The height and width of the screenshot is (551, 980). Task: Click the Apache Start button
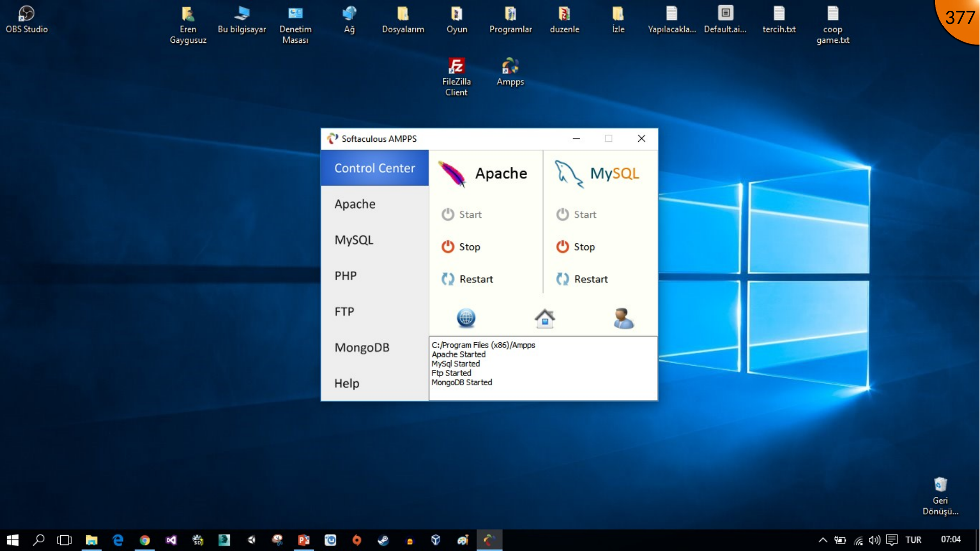(x=462, y=214)
